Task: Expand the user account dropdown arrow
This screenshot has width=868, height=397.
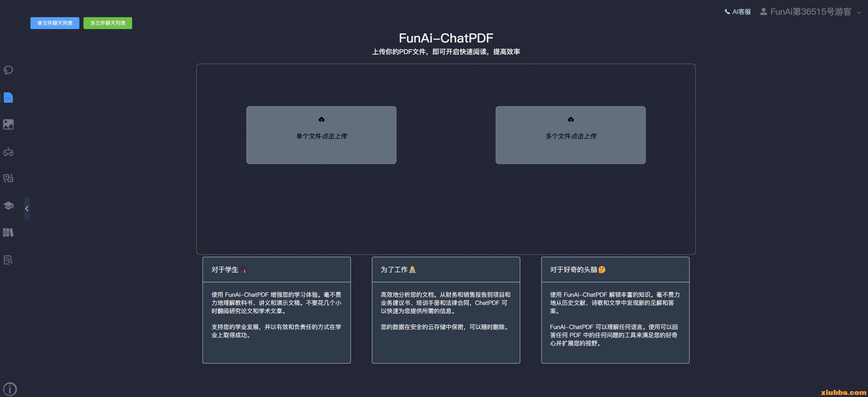Action: click(x=859, y=13)
